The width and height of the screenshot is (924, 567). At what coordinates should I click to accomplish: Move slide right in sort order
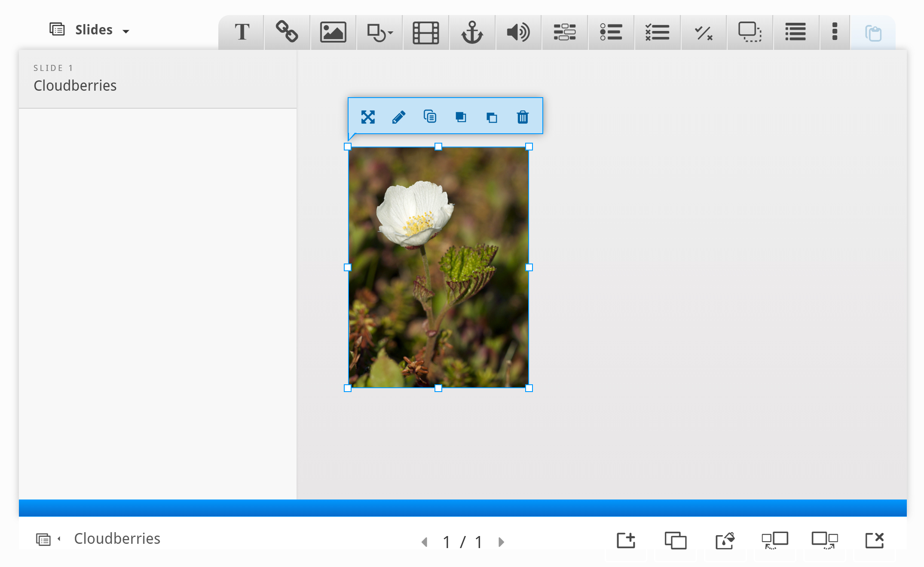tap(825, 540)
